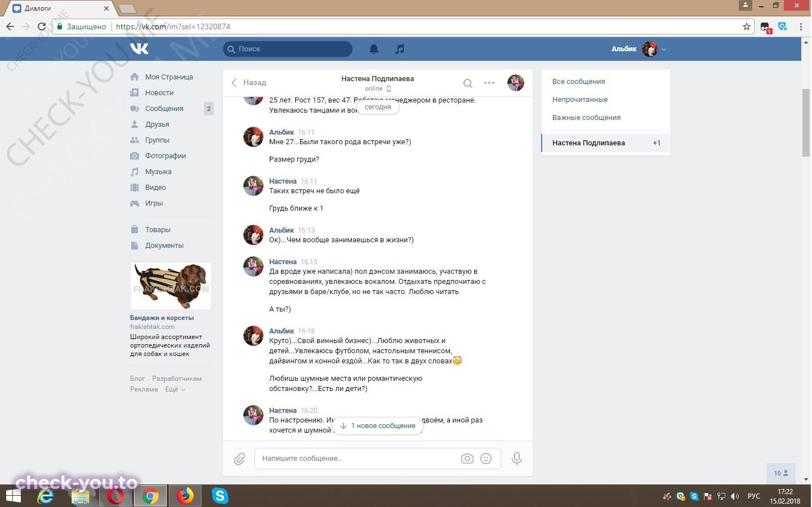Screen dimensions: 812x507
Task: Open Бандажи и корсеты ad link
Action: [162, 318]
